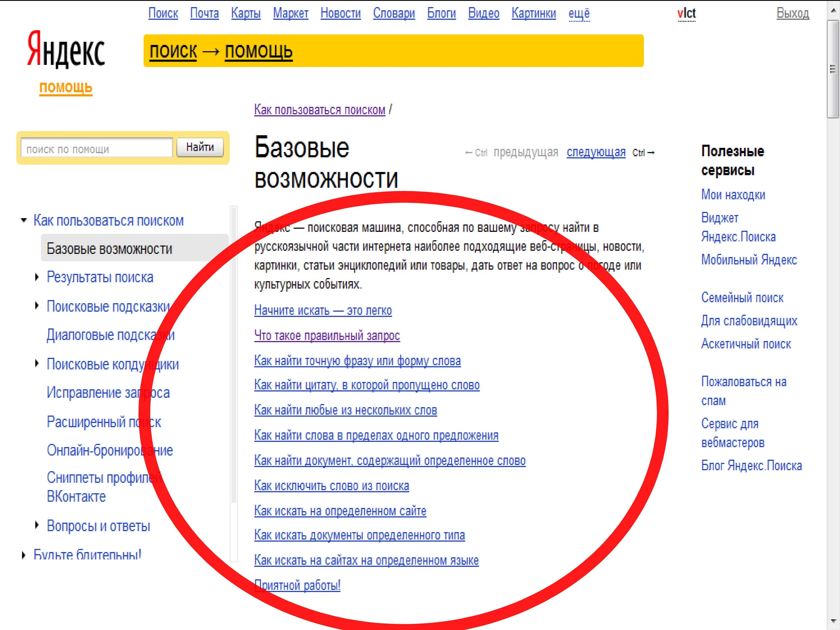The image size is (840, 630).
Task: Open Аскетичный поиск link
Action: pyautogui.click(x=746, y=344)
